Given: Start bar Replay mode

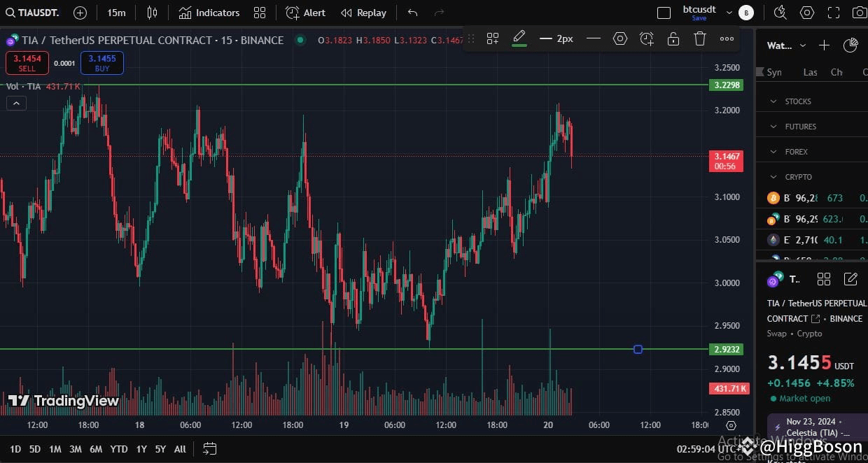Looking at the screenshot, I should click(363, 13).
